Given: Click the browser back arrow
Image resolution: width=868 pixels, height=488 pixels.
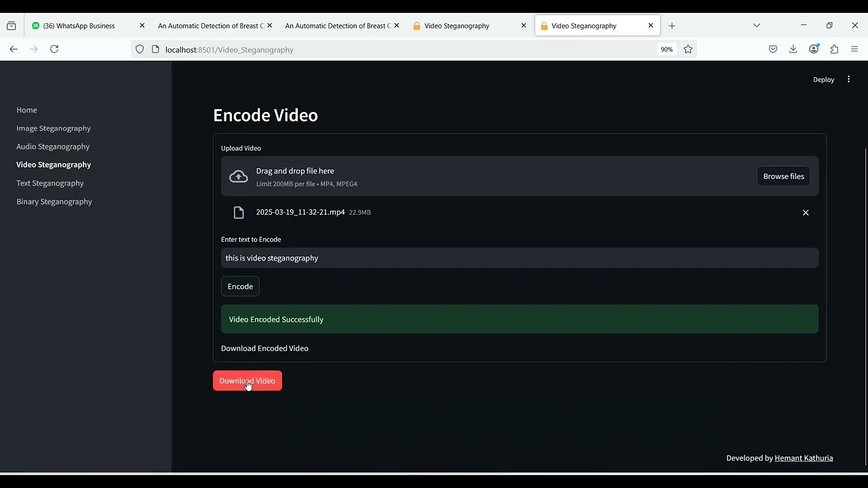Looking at the screenshot, I should [x=14, y=49].
